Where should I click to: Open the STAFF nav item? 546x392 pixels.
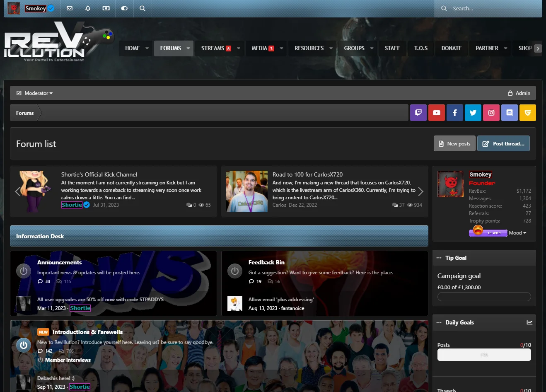pyautogui.click(x=392, y=48)
